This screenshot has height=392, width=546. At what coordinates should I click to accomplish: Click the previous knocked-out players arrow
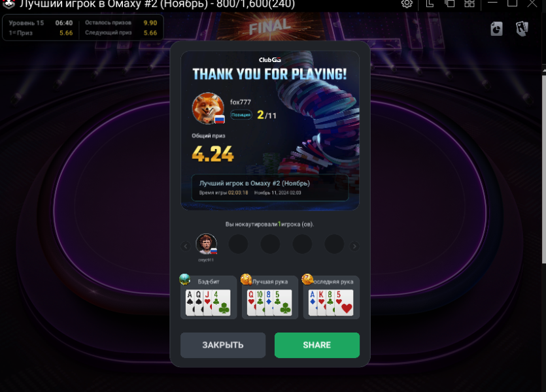(x=186, y=246)
